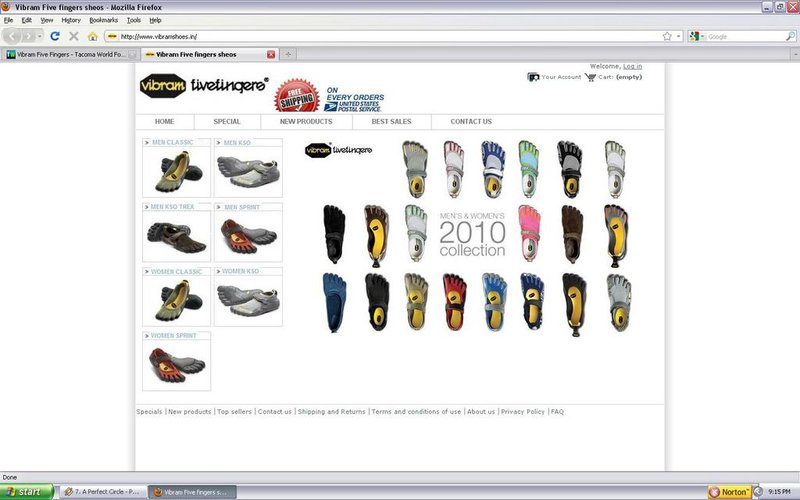Click the Forward arrow navigation button
Screen dimensions: 800x500
(28, 36)
